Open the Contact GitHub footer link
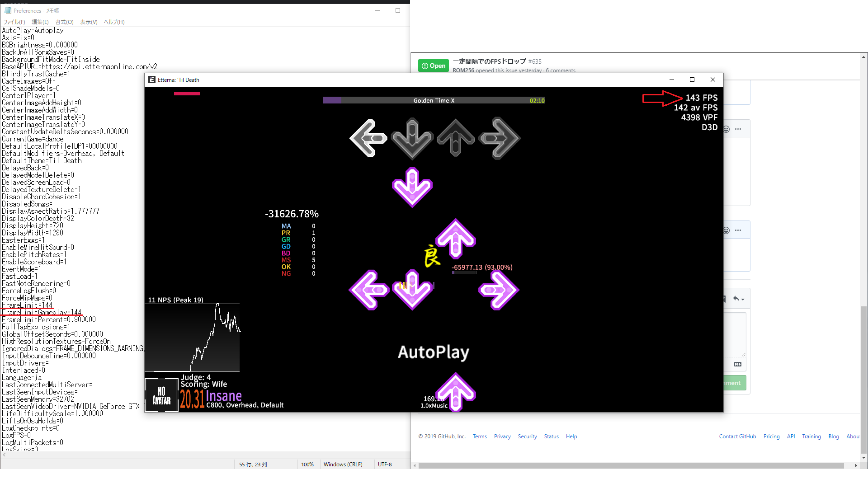The image size is (868, 488). point(737,436)
